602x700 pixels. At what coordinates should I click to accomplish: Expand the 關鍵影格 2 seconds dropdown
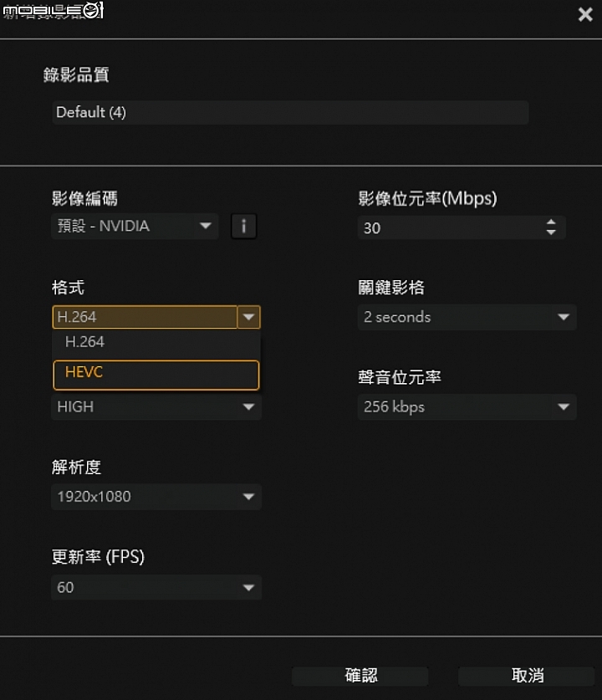[x=467, y=317]
